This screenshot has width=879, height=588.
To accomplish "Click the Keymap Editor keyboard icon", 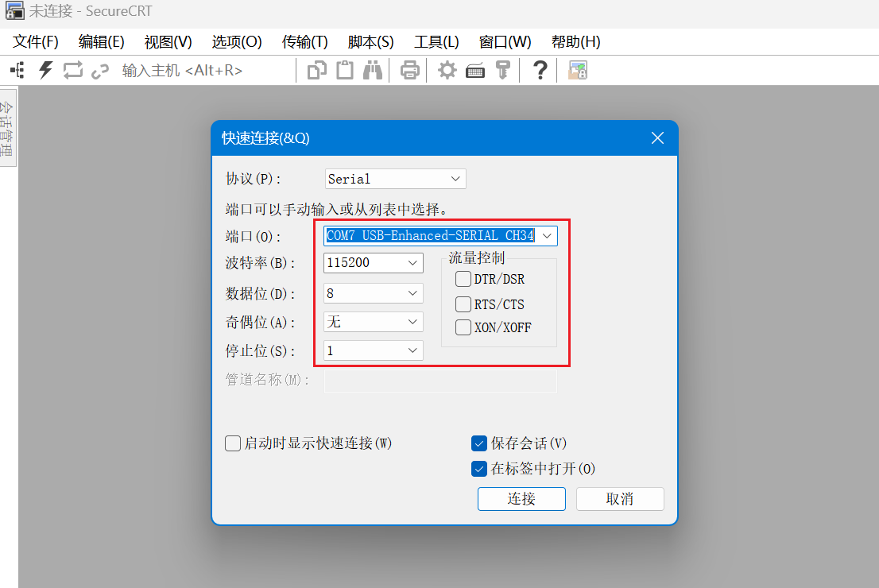I will pyautogui.click(x=475, y=72).
